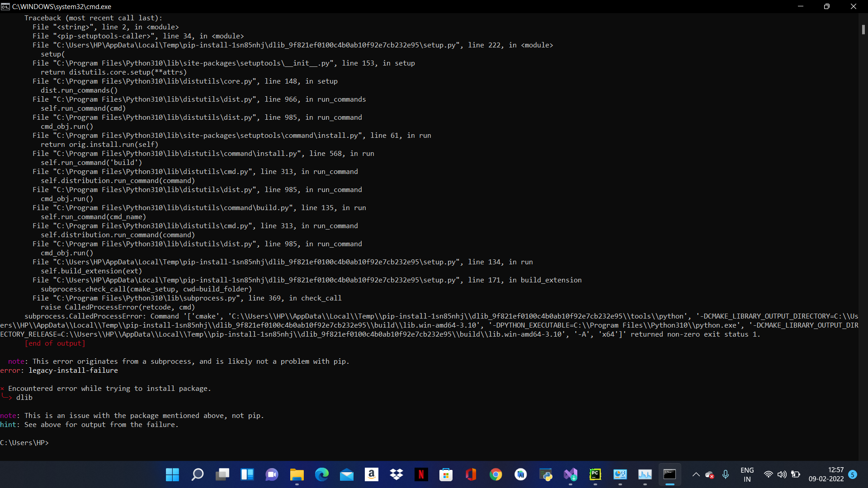This screenshot has height=488, width=868.
Task: Open the Start menu
Action: (172, 475)
